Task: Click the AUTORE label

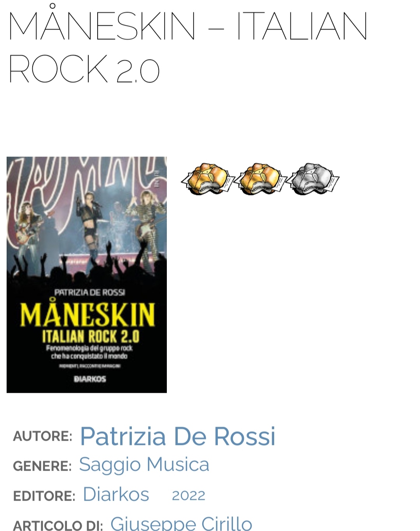Action: pyautogui.click(x=42, y=436)
